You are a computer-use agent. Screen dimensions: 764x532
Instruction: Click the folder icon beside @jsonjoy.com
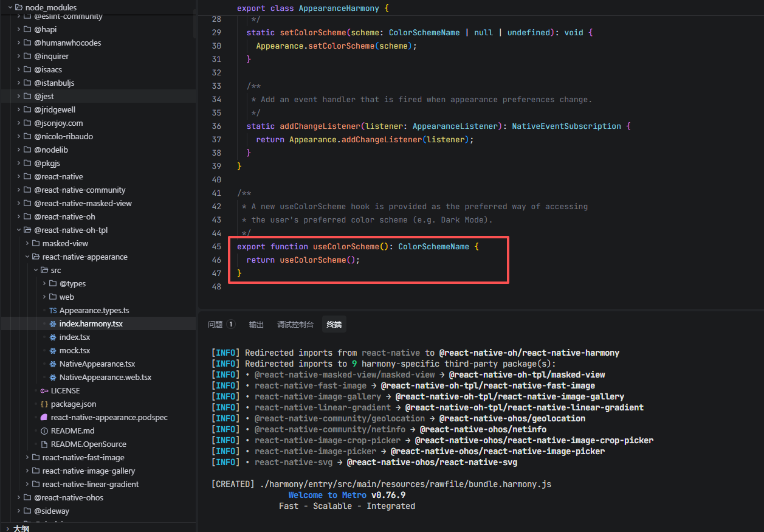tap(27, 123)
